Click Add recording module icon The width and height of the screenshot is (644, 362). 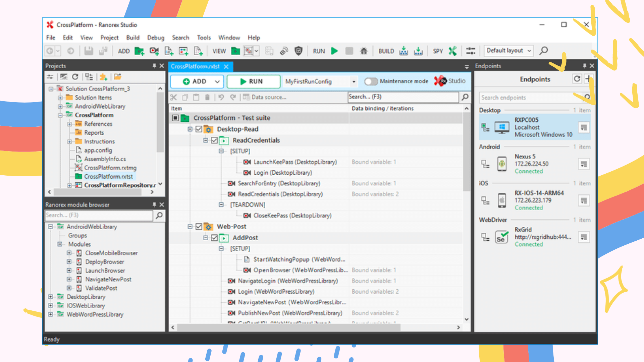coord(154,51)
